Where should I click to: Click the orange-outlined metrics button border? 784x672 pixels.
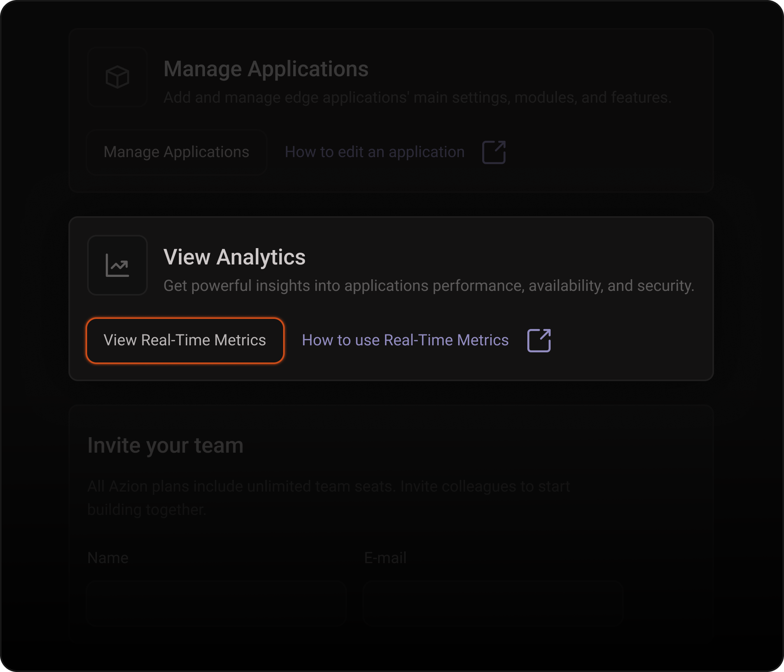(185, 340)
